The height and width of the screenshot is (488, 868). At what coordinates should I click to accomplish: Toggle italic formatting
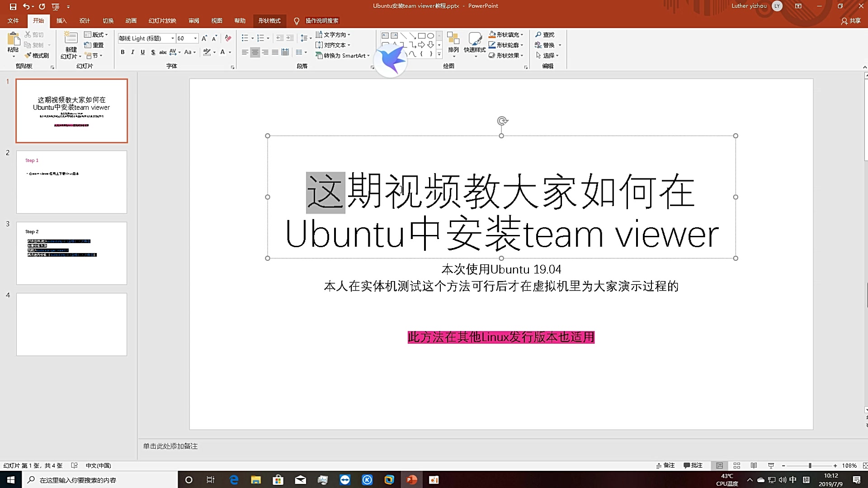[132, 52]
